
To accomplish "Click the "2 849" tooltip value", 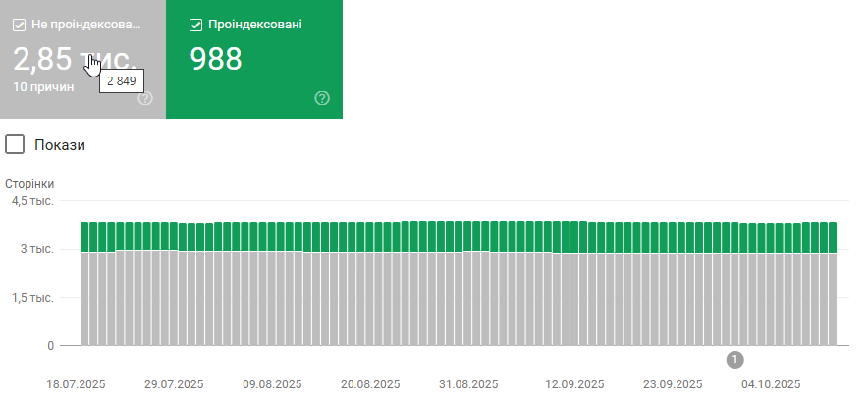I will coord(122,81).
